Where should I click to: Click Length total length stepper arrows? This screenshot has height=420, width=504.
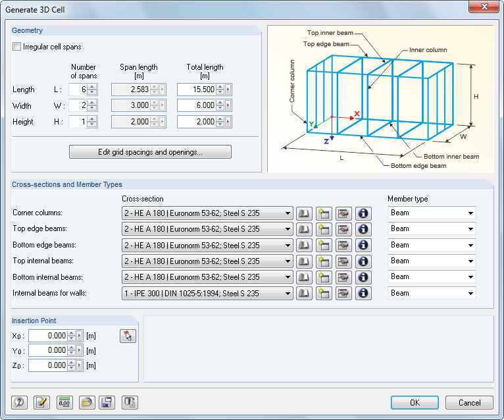(x=220, y=90)
